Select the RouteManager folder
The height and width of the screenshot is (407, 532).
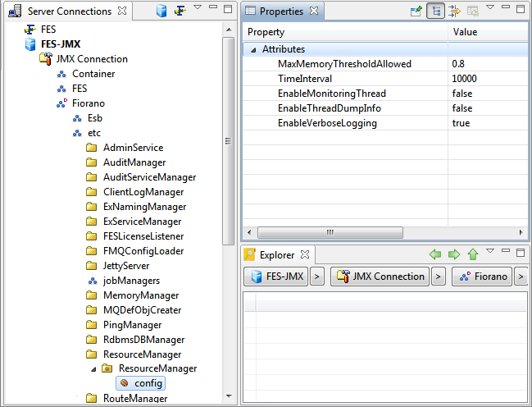(x=135, y=398)
